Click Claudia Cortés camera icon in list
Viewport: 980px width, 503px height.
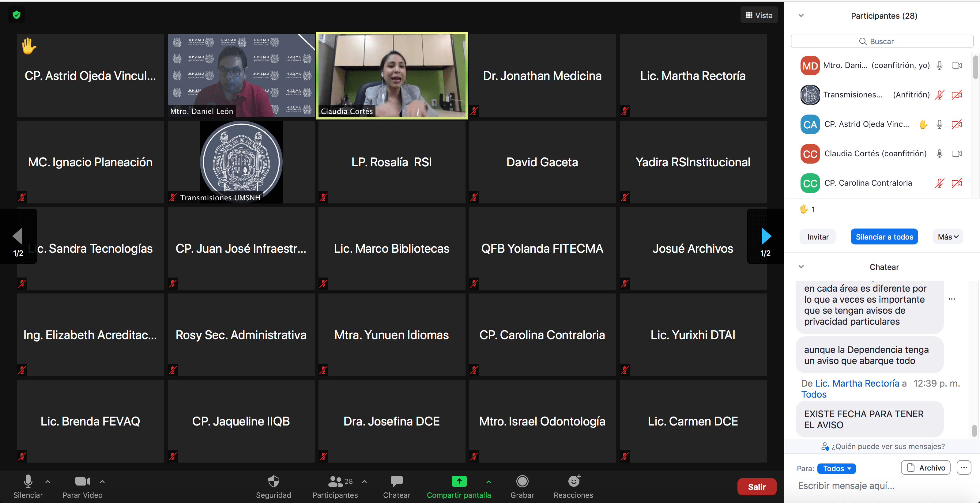point(956,154)
